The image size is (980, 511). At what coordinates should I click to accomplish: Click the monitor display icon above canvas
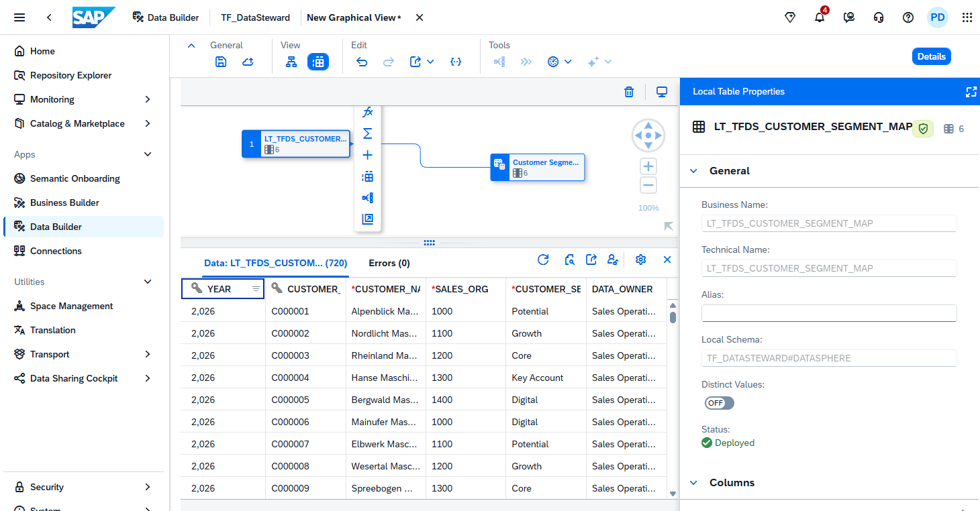coord(662,92)
